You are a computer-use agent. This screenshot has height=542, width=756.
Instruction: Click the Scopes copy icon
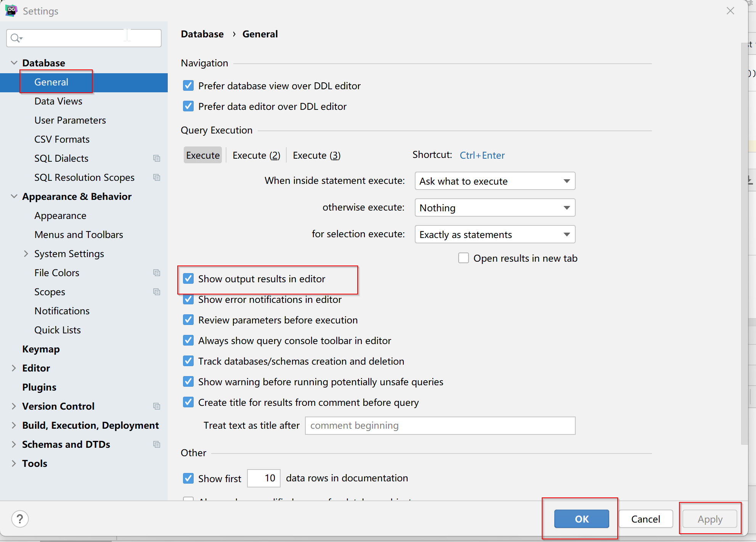click(157, 291)
